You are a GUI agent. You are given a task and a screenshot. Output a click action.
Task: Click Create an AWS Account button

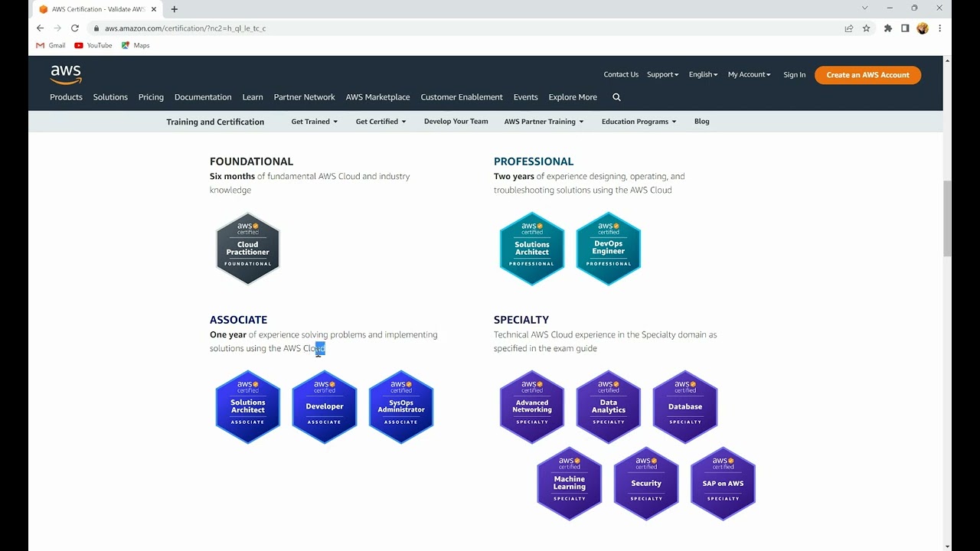[867, 75]
